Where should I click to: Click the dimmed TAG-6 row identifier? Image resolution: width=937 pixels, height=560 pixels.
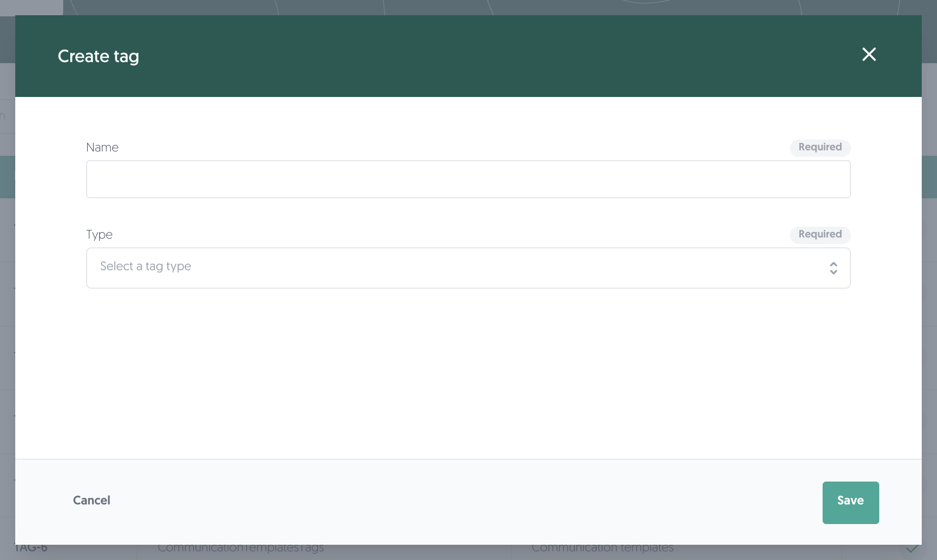point(31,549)
